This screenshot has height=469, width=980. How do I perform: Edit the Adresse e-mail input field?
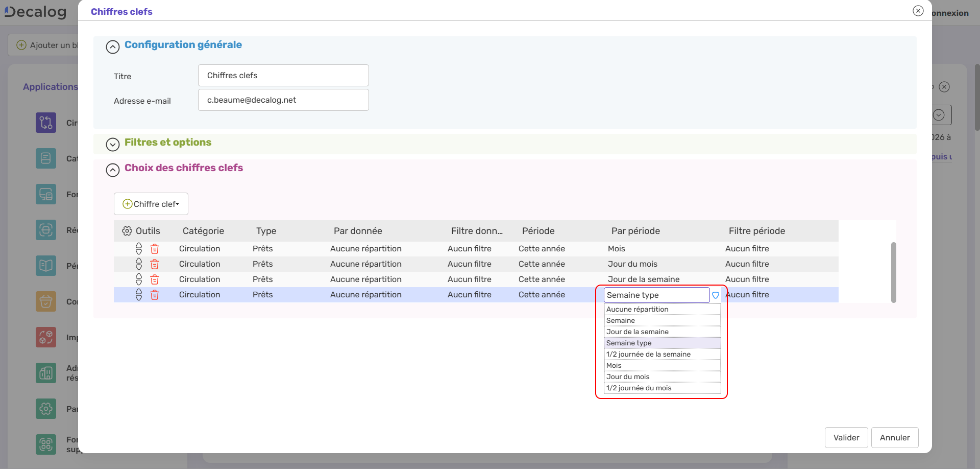(x=283, y=100)
